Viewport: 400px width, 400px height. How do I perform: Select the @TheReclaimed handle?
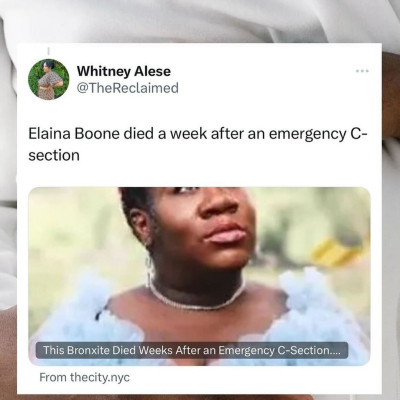pos(128,88)
